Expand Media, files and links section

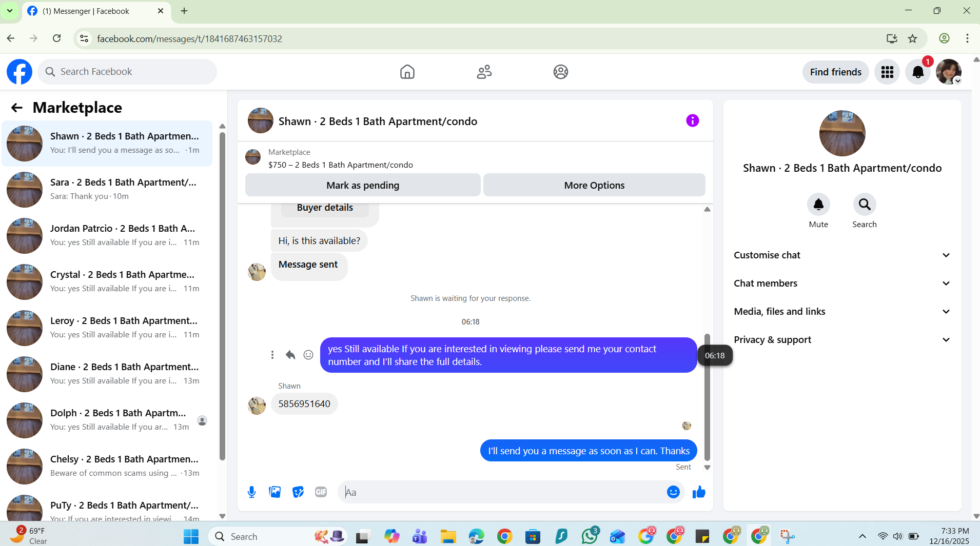pos(842,312)
